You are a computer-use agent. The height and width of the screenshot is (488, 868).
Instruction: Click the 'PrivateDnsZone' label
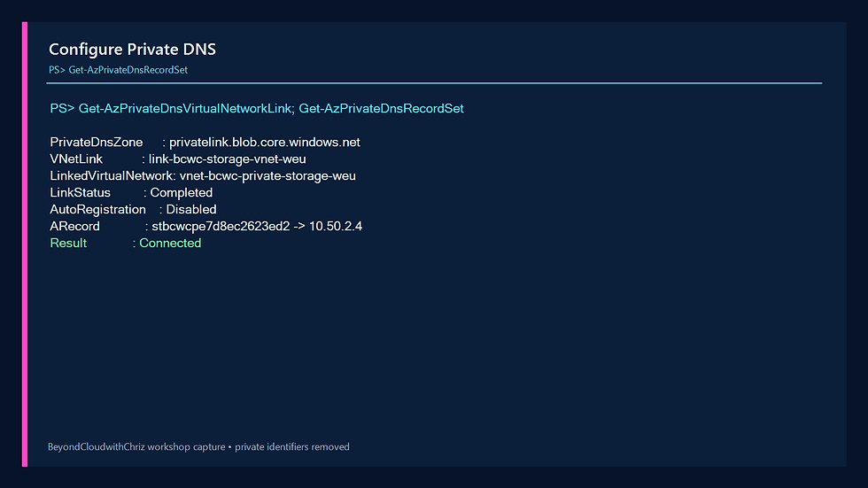coord(97,143)
